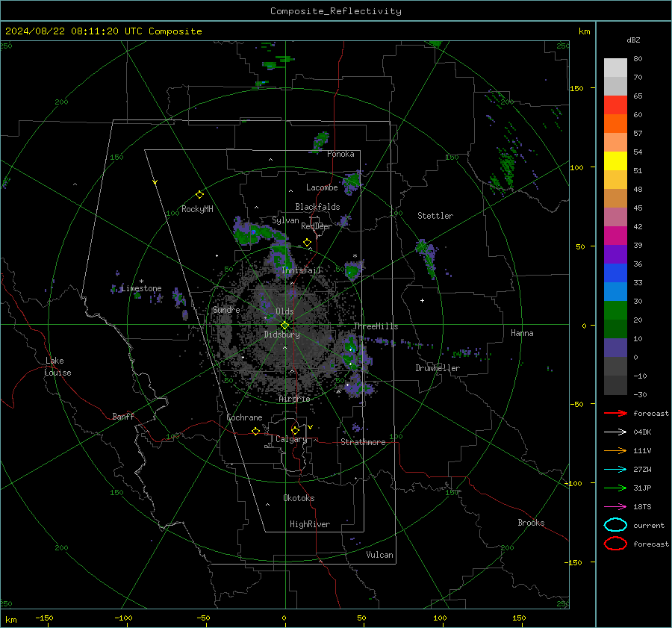Click the Limestone label
672x628 pixels.
click(x=141, y=288)
